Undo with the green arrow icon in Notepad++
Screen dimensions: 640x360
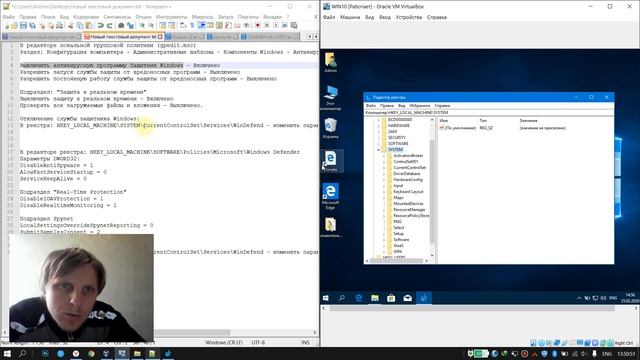tap(100, 25)
